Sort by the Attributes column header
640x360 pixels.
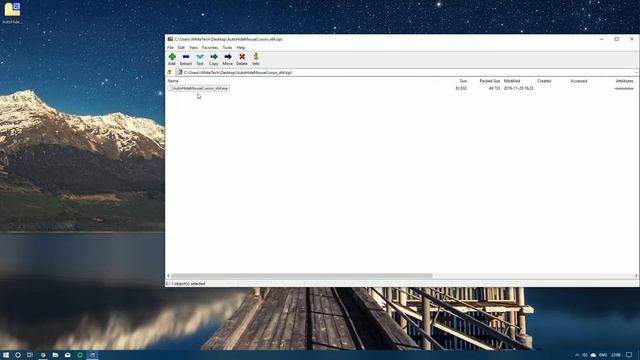click(x=624, y=81)
